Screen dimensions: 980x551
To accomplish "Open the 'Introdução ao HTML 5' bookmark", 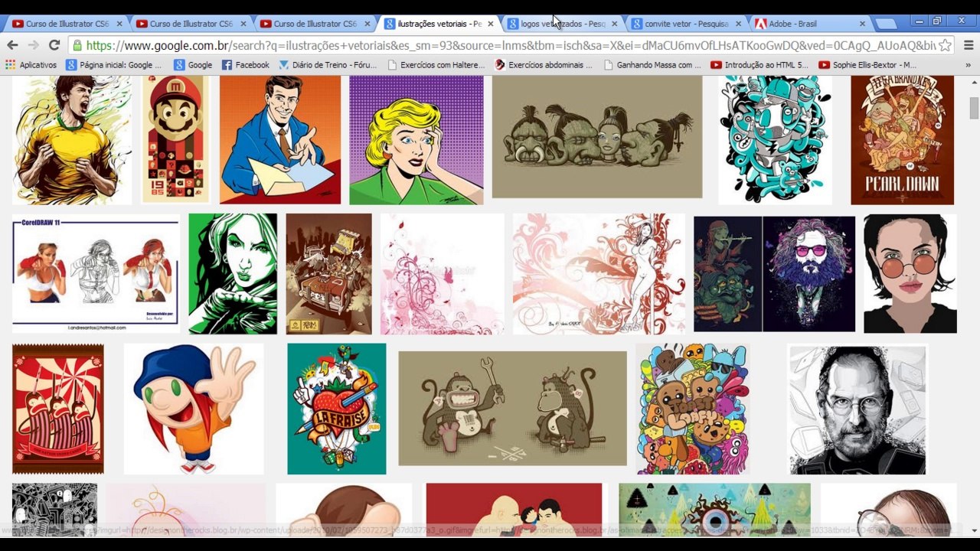I will pyautogui.click(x=759, y=65).
